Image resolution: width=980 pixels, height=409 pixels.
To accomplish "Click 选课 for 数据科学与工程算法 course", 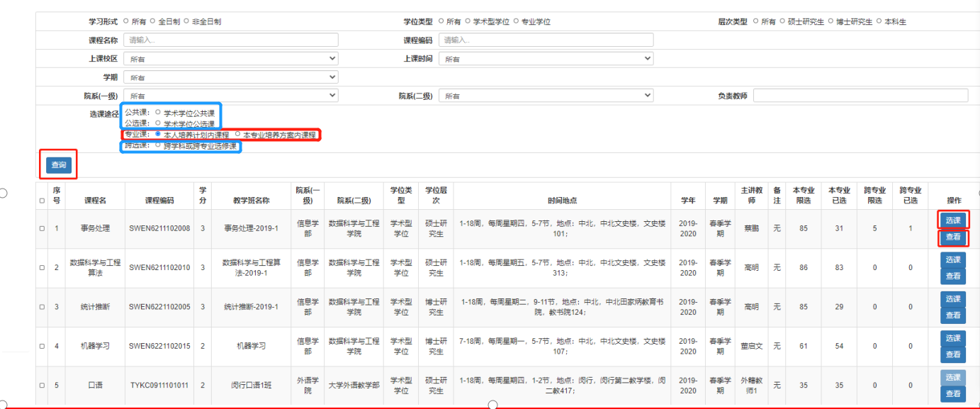I will coord(953,259).
